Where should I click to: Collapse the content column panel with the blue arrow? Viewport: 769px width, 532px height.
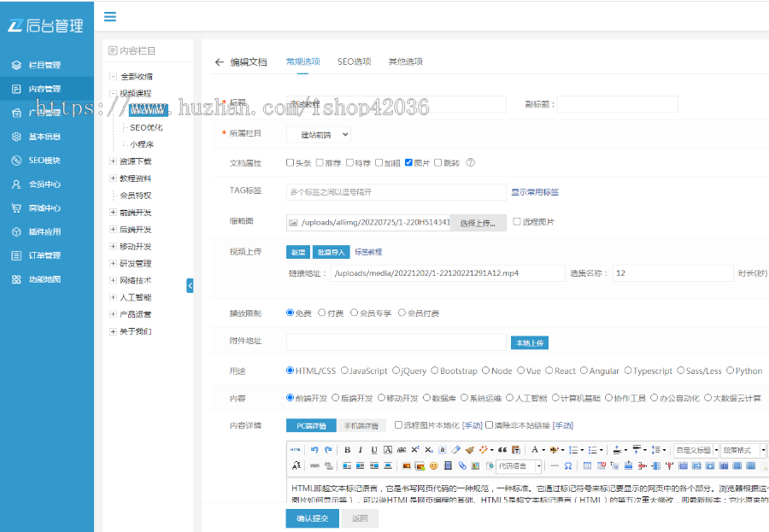coord(190,285)
